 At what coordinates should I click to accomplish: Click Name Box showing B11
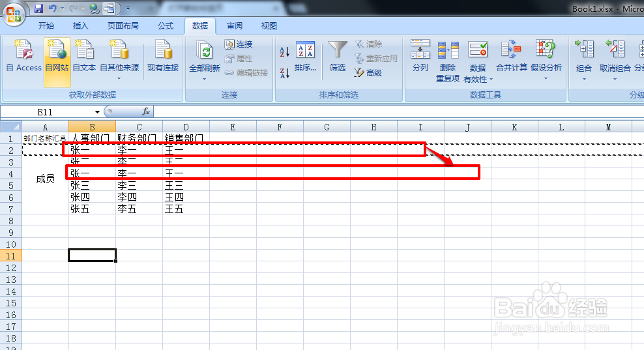(x=45, y=111)
